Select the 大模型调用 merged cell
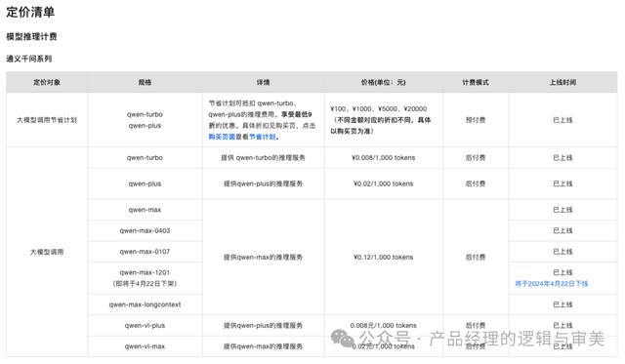Image resolution: width=625 pixels, height=364 pixels. 47,252
